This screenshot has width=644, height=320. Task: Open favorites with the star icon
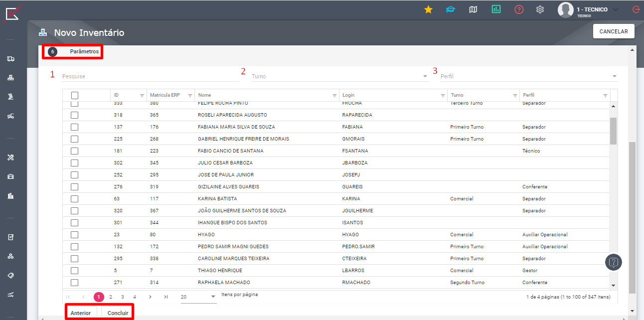coord(428,9)
